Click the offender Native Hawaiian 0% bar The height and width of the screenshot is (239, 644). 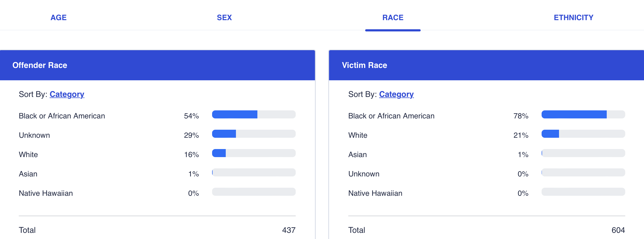(254, 192)
